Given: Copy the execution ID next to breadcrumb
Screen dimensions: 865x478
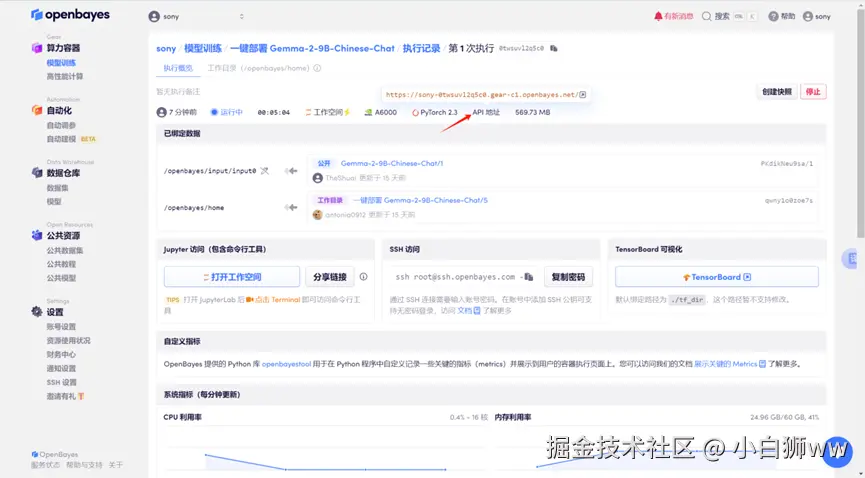Looking at the screenshot, I should (x=554, y=49).
